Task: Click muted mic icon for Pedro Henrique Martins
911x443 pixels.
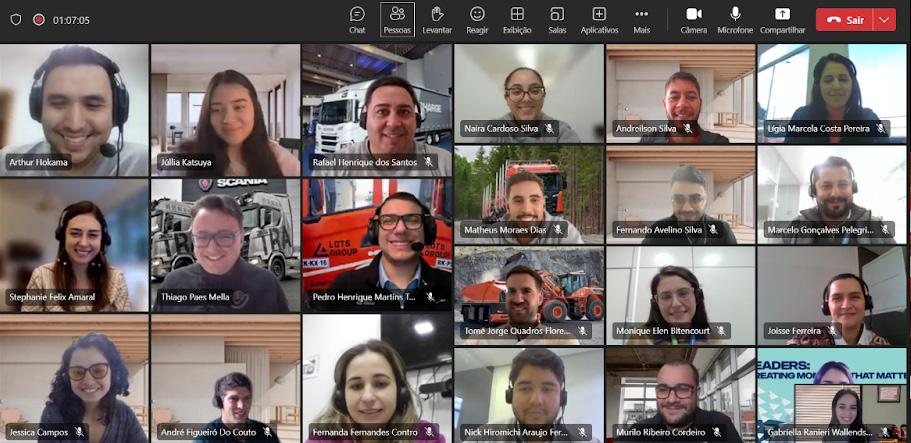Action: pyautogui.click(x=429, y=296)
